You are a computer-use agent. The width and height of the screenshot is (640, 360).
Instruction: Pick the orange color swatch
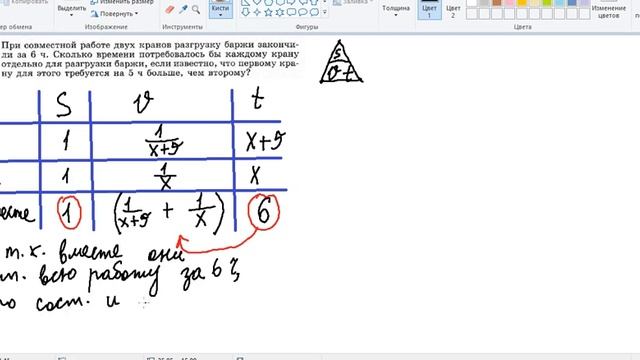(x=522, y=3)
